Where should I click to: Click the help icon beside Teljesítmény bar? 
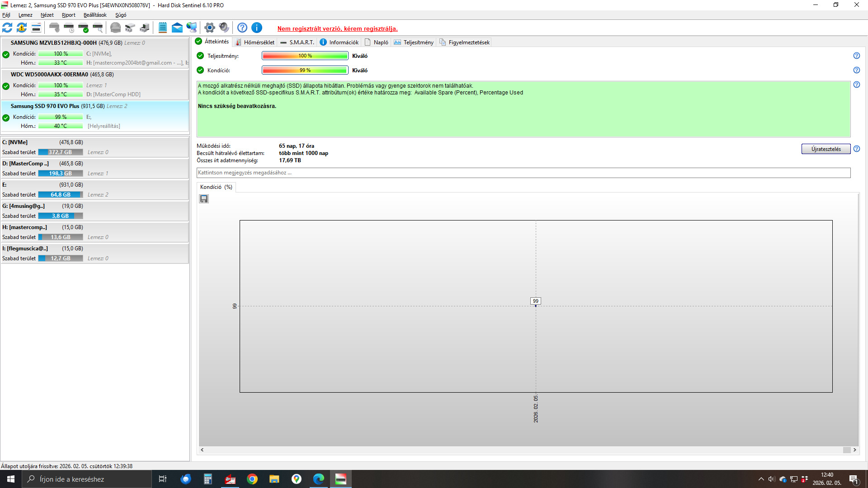point(856,56)
